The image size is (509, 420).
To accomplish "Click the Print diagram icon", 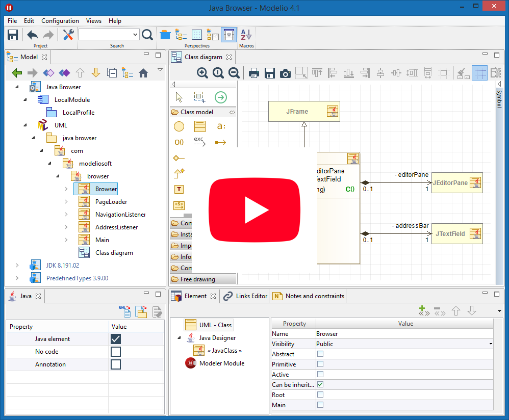I will pos(254,73).
